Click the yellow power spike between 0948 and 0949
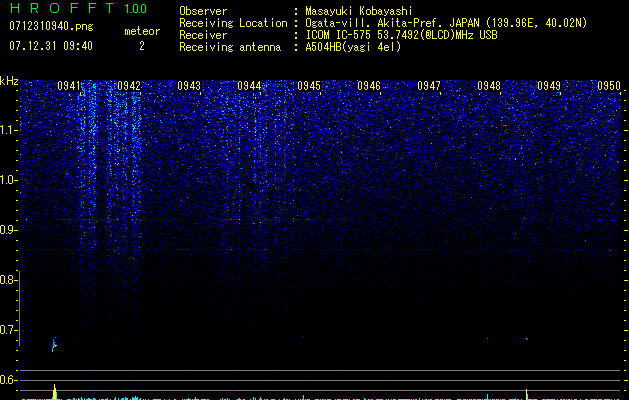629x400 pixels. tap(526, 394)
